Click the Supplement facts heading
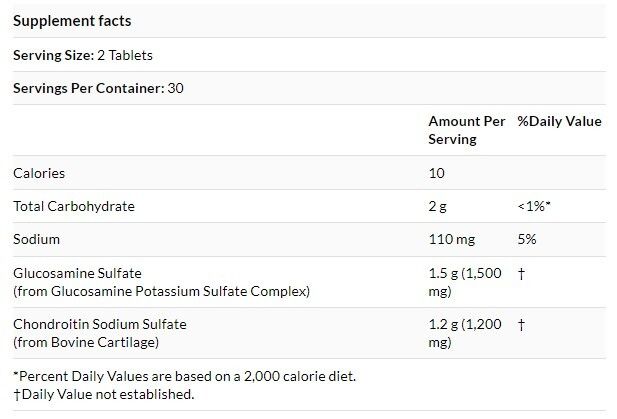The image size is (617, 419). [72, 21]
